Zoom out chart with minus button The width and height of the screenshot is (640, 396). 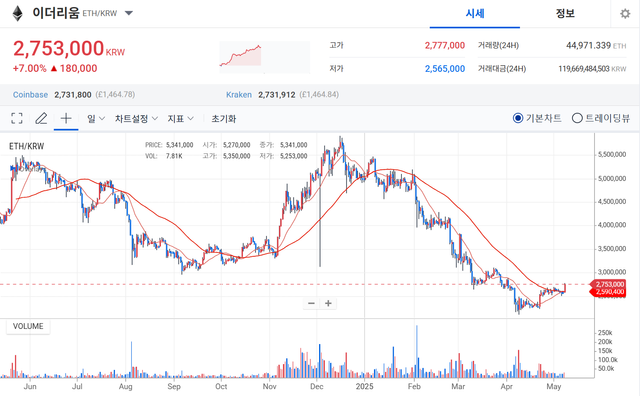click(311, 303)
